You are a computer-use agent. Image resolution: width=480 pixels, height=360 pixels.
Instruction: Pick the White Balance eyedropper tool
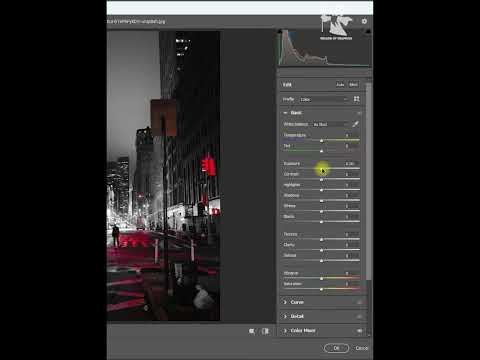pos(355,124)
